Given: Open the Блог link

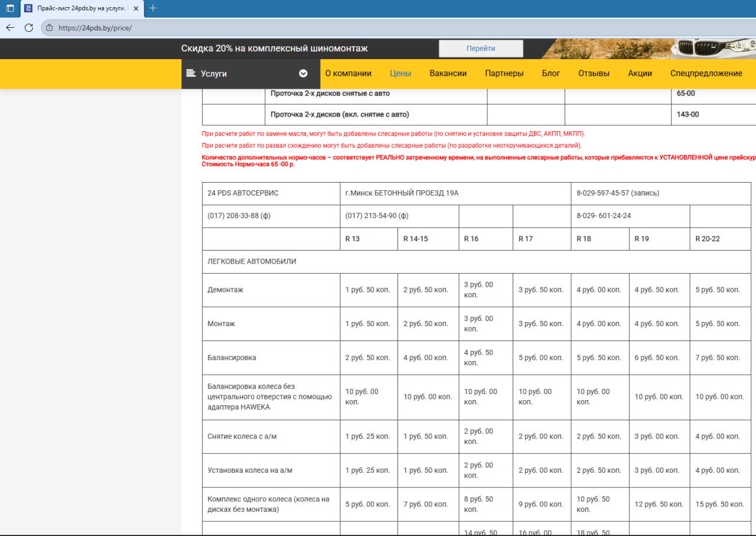Looking at the screenshot, I should 550,73.
